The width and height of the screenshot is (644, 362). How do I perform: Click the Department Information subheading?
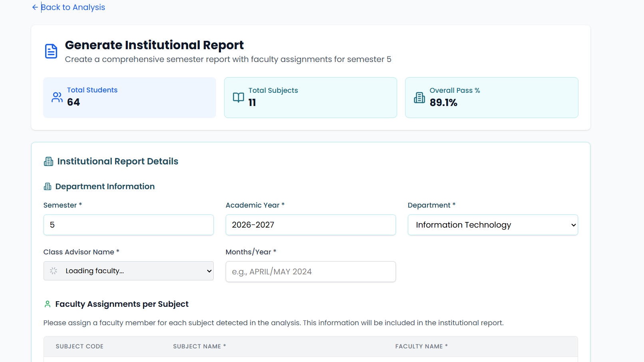click(x=105, y=186)
